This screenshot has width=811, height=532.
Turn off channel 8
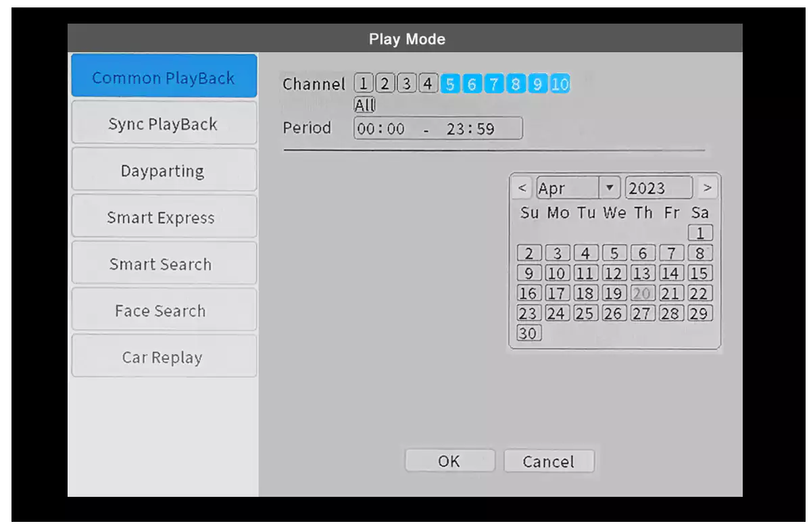pos(516,84)
